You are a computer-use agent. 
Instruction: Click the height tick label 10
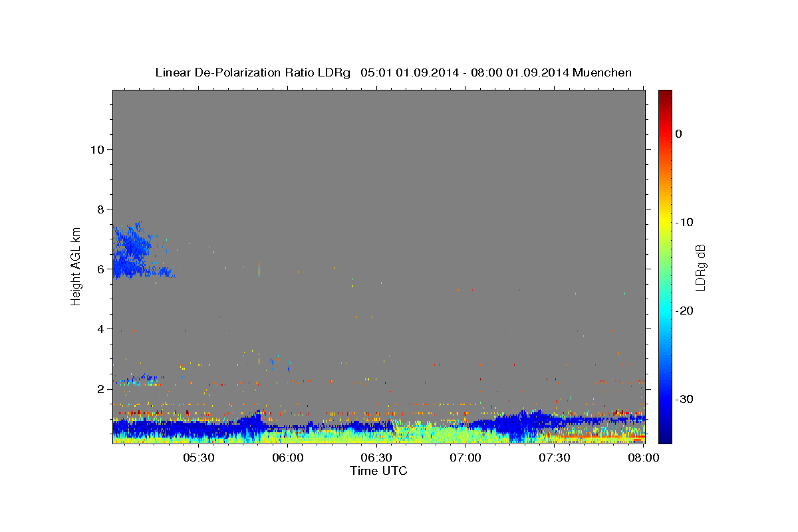97,149
